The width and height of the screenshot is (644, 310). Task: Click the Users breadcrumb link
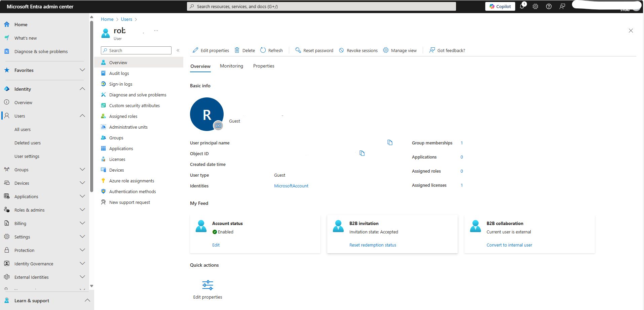pos(126,19)
